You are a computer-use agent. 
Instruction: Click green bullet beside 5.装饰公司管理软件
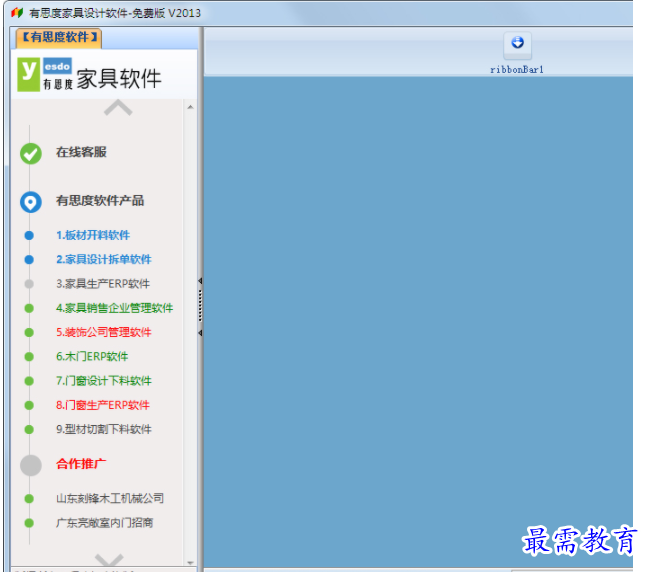click(x=29, y=333)
